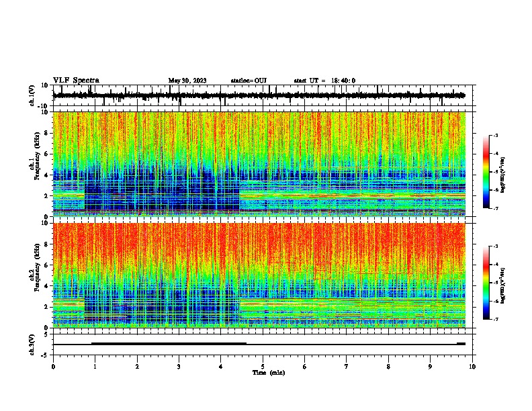
Task: Click time axis tick label "9"
Action: coord(430,367)
